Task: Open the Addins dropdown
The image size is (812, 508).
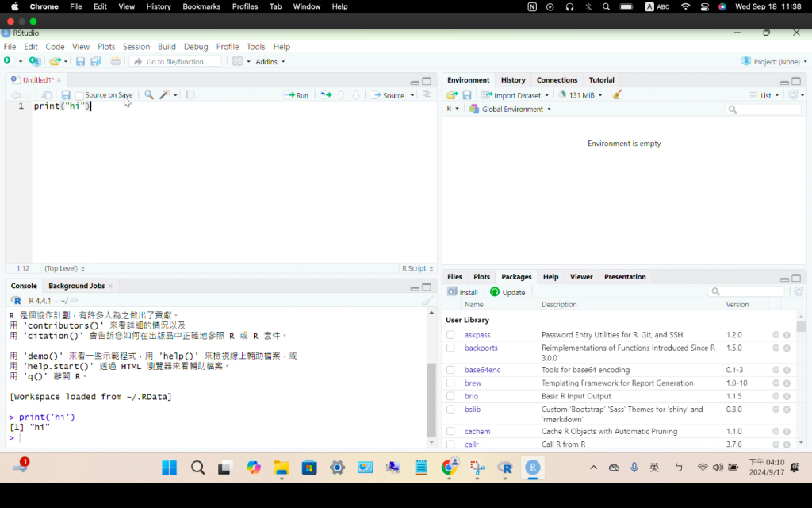Action: pos(270,61)
